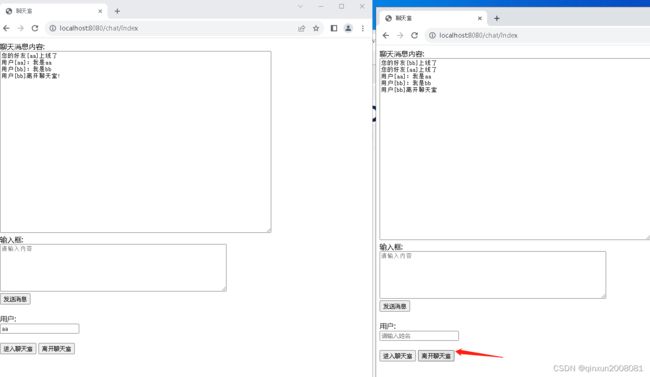Click the message input box in right window

coord(492,275)
